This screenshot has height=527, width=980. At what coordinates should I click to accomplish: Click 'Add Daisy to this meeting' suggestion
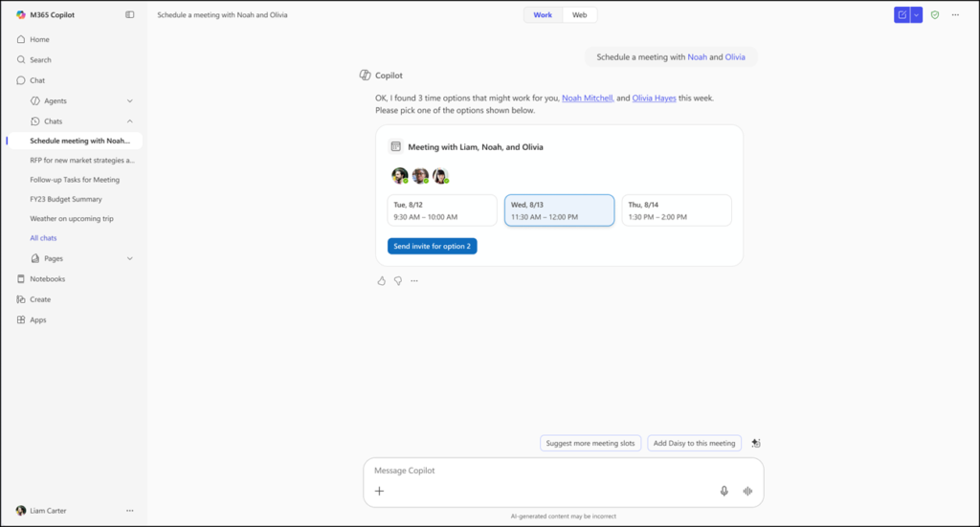click(695, 444)
